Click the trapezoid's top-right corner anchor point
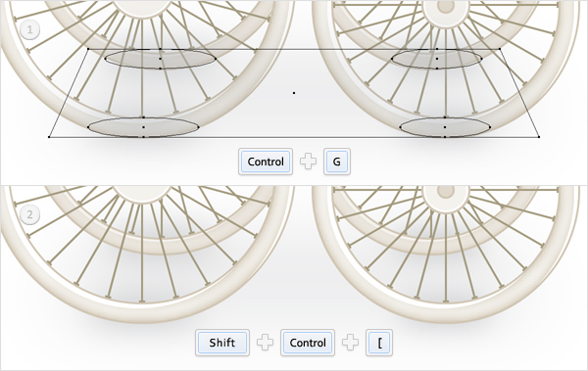Image resolution: width=588 pixels, height=371 pixels. point(500,49)
